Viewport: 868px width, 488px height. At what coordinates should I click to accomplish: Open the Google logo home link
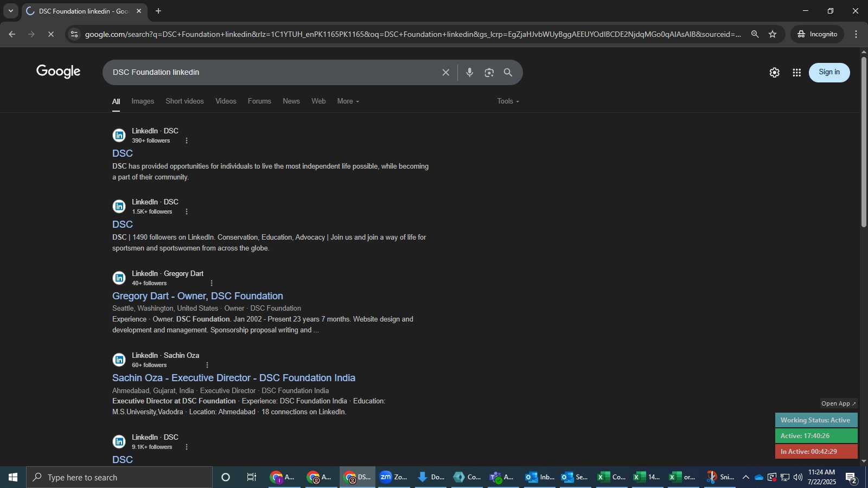click(x=59, y=72)
